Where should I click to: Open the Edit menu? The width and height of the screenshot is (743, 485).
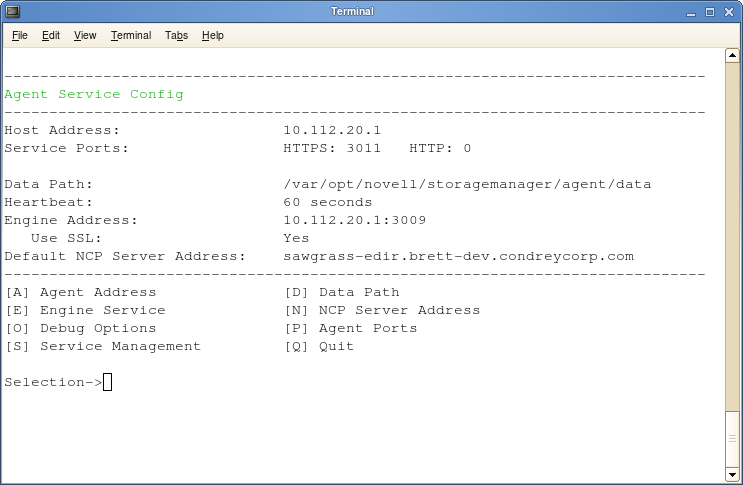[51, 36]
